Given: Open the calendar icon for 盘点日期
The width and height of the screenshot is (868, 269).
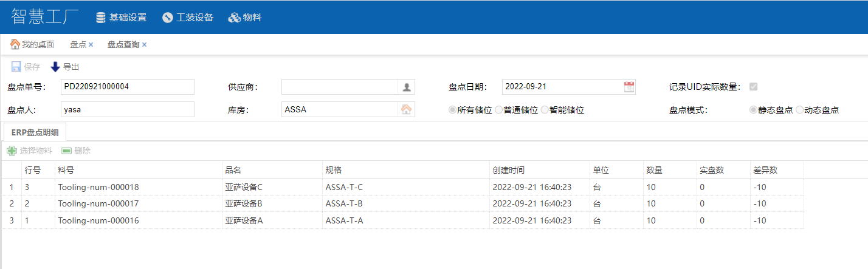Looking at the screenshot, I should click(x=629, y=87).
